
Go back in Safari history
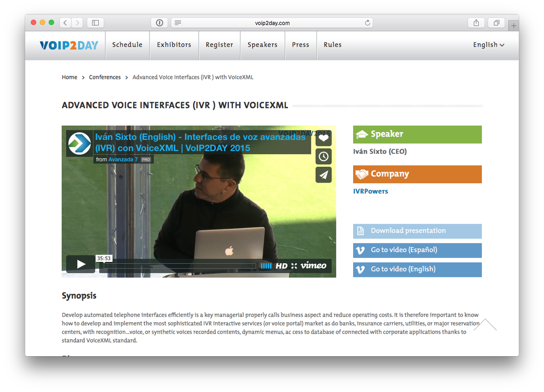[65, 22]
